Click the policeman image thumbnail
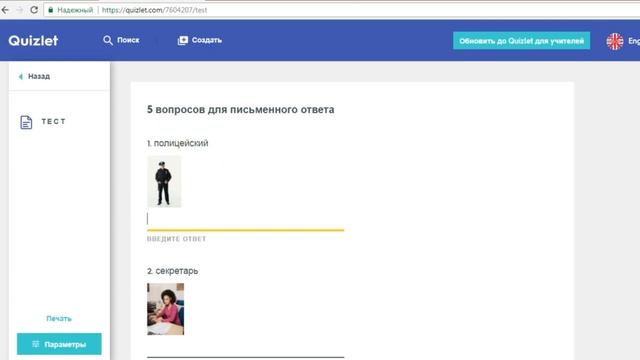Screen dimensions: 640x360 click(164, 182)
